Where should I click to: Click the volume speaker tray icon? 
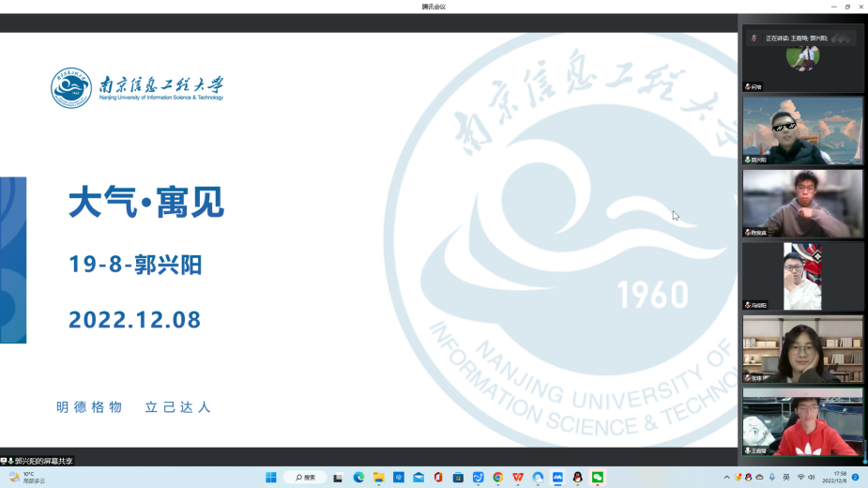[x=811, y=478]
